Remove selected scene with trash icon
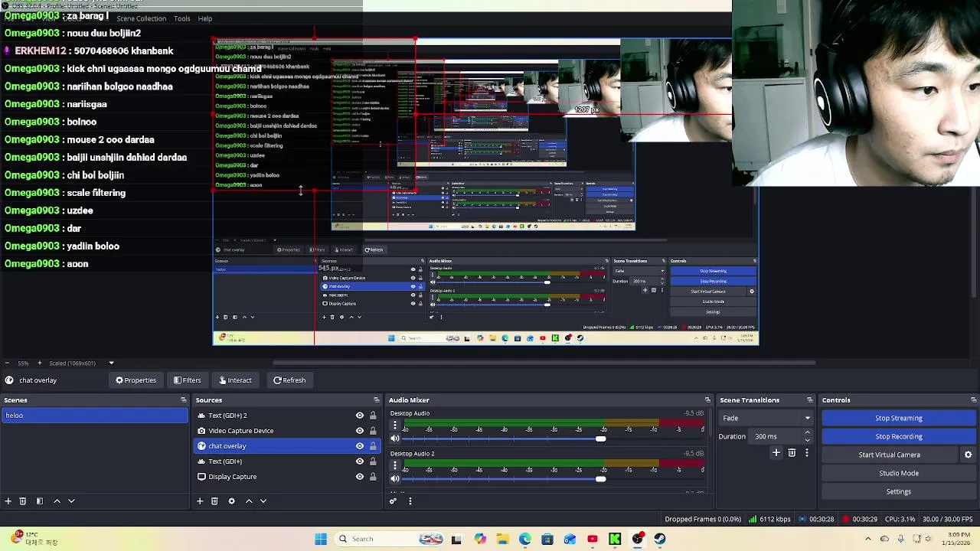980x551 pixels. click(23, 501)
